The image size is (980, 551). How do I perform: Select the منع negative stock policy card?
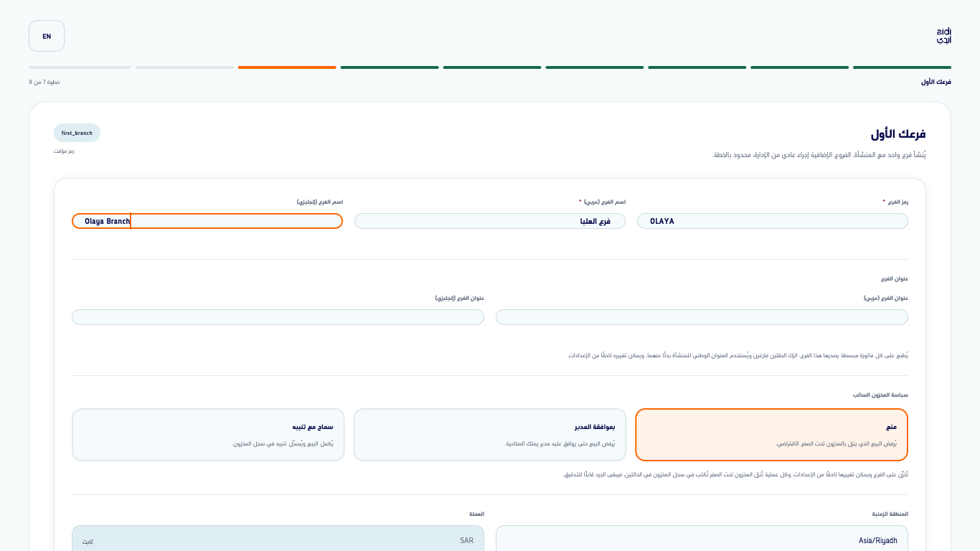pos(772,435)
